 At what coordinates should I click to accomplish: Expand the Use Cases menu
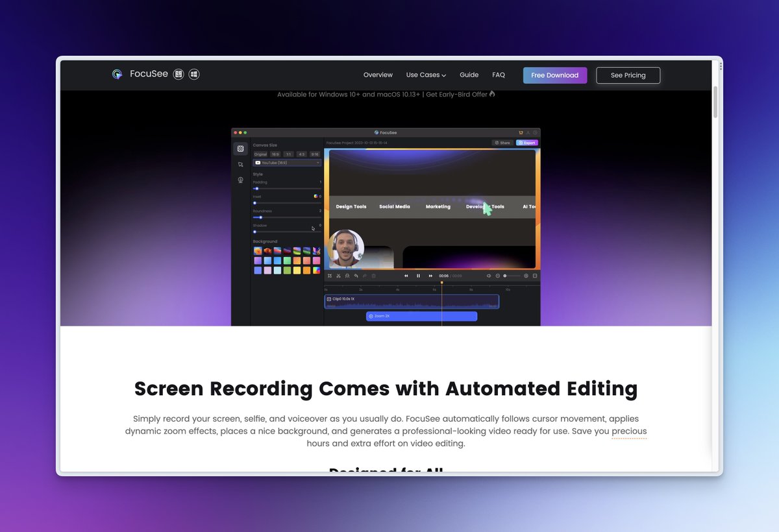(426, 75)
